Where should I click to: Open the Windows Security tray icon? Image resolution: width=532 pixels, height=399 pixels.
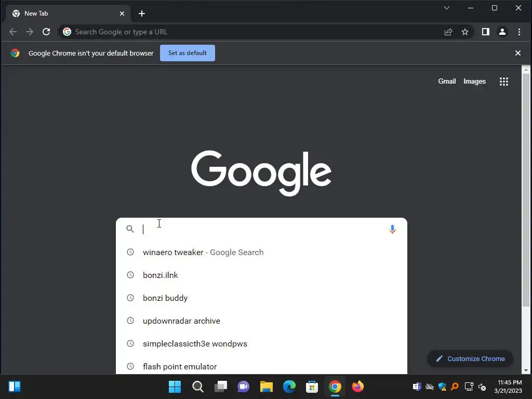(x=442, y=387)
